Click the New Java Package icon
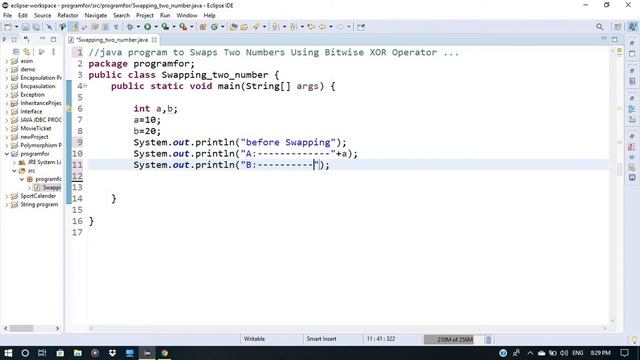The image size is (640, 360). [202, 27]
